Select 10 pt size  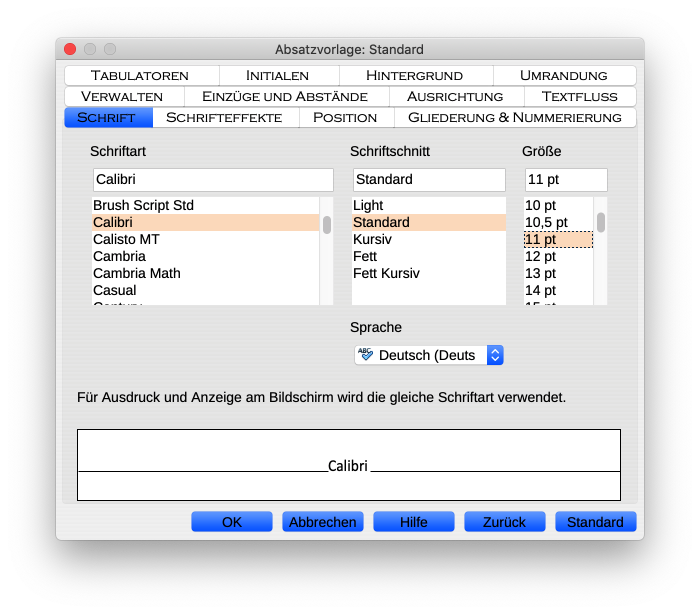[558, 205]
